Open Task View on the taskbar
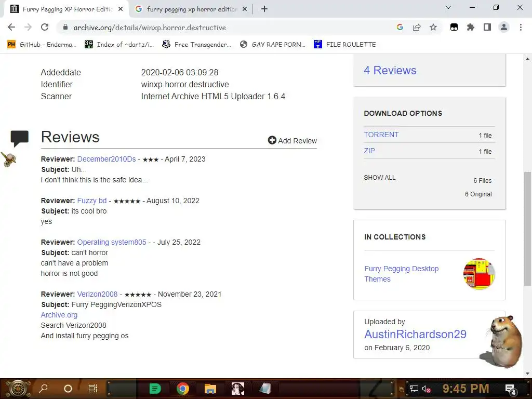532x399 pixels. pyautogui.click(x=92, y=389)
